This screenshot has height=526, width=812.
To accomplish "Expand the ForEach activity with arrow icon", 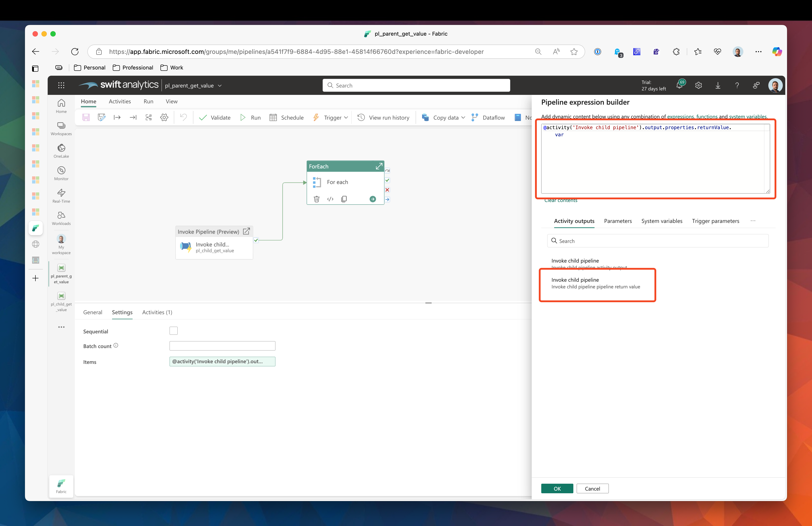I will (379, 166).
